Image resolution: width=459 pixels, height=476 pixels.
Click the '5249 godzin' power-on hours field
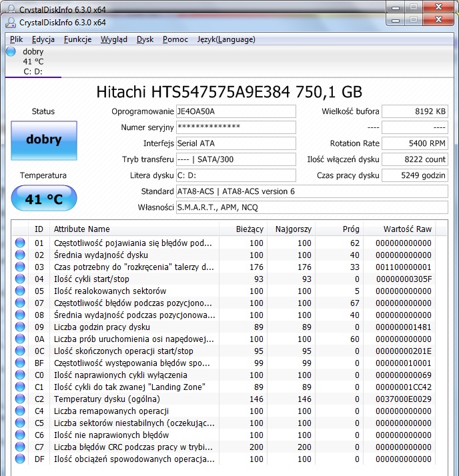415,175
